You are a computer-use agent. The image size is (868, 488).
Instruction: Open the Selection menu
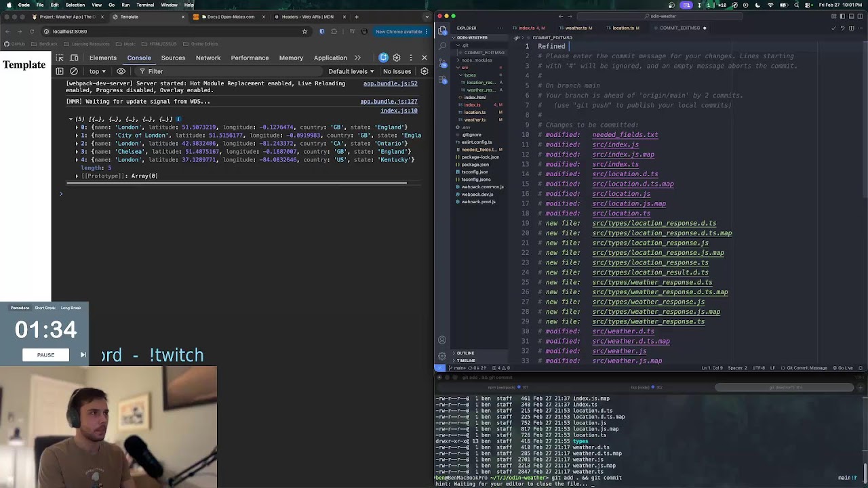point(75,5)
